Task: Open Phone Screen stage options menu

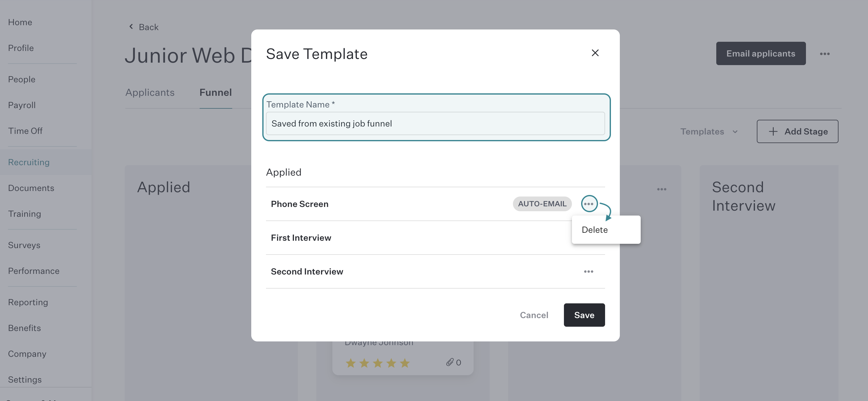Action: 589,204
